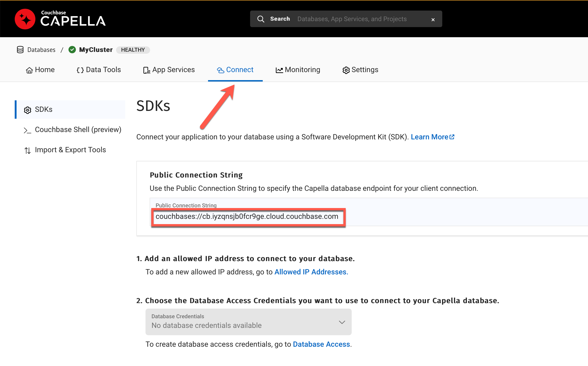Select the Connect tab
Screen dimensions: 588x366
pos(235,70)
